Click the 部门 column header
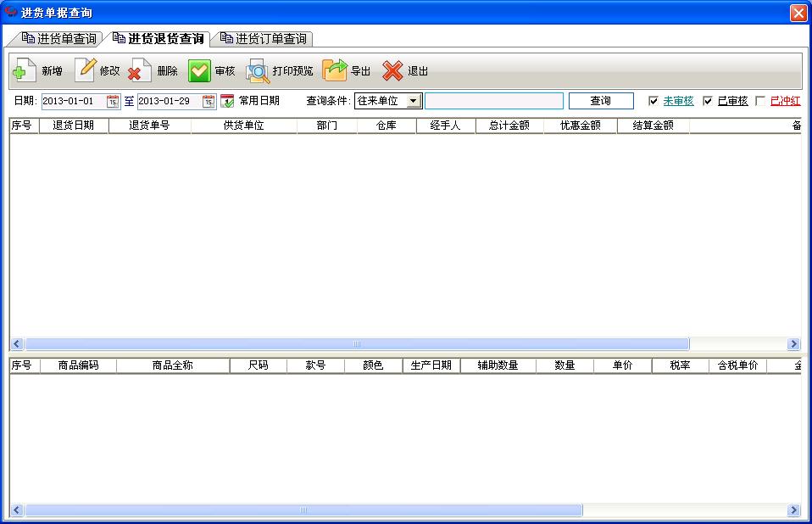812x524 pixels. coord(327,125)
